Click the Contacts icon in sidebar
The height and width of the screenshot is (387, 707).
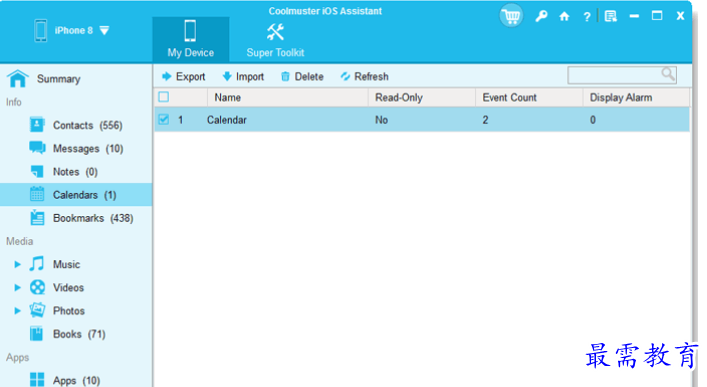[x=37, y=124]
